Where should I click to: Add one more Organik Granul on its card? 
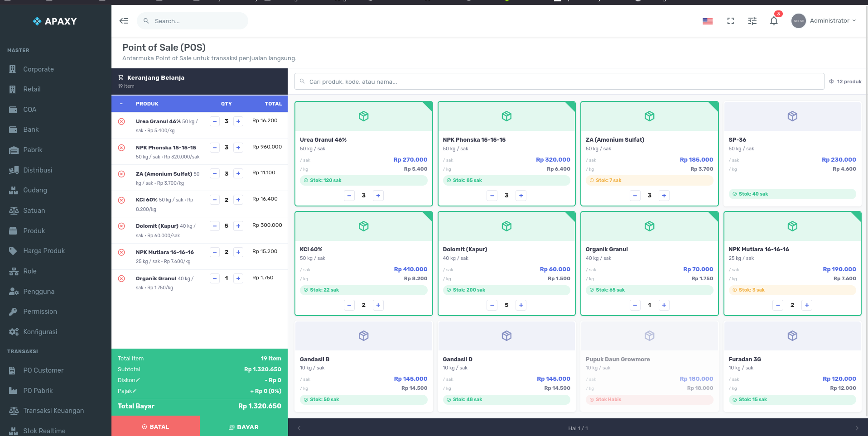coord(664,305)
